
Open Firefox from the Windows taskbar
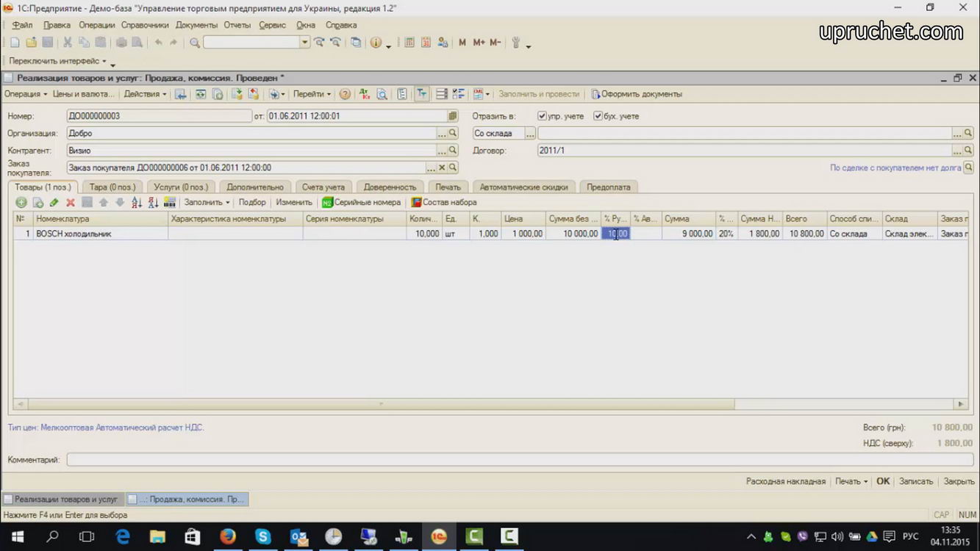(x=228, y=536)
